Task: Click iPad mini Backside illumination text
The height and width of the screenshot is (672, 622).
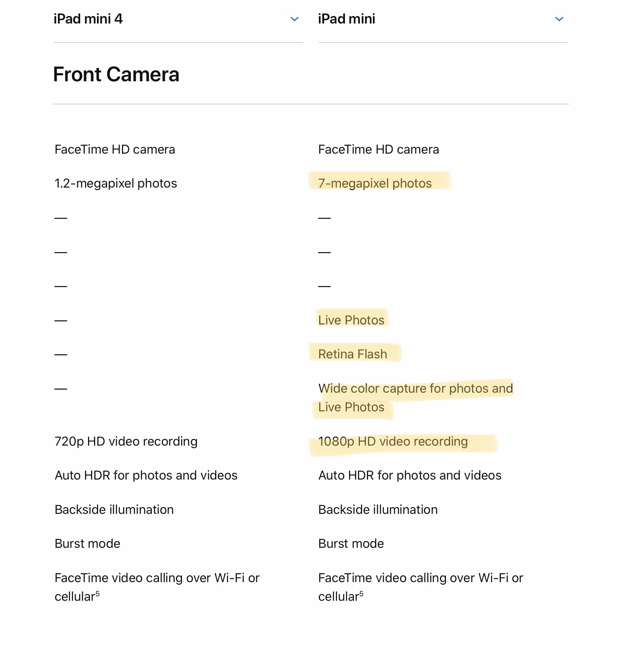Action: [x=378, y=509]
